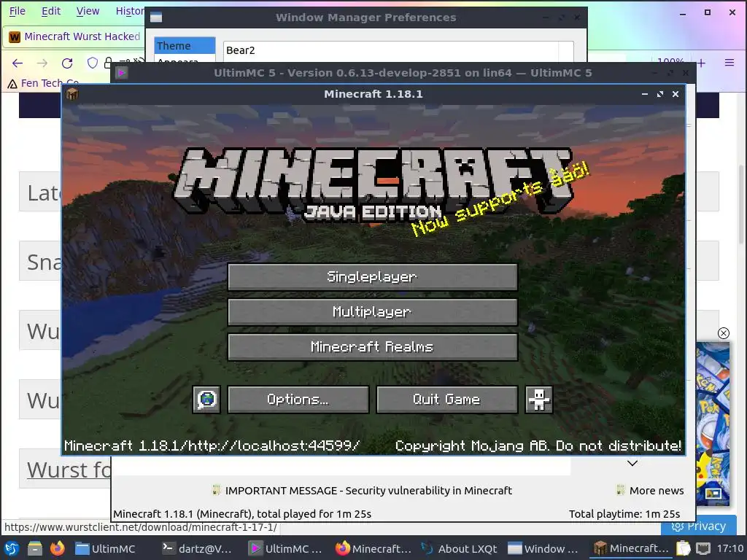The height and width of the screenshot is (560, 747).
Task: Select Theme tab in Window Manager Preferences
Action: (185, 46)
